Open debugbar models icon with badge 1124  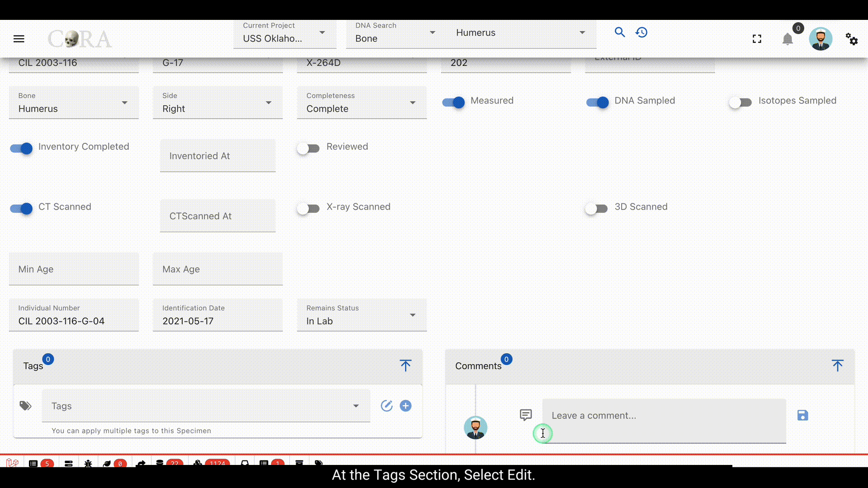[x=212, y=464]
